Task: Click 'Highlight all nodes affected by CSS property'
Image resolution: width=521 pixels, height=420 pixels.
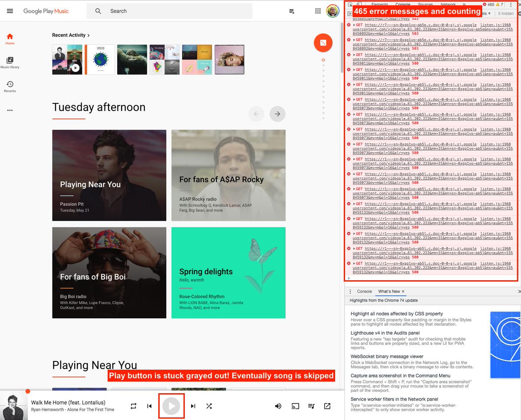Action: (397, 314)
